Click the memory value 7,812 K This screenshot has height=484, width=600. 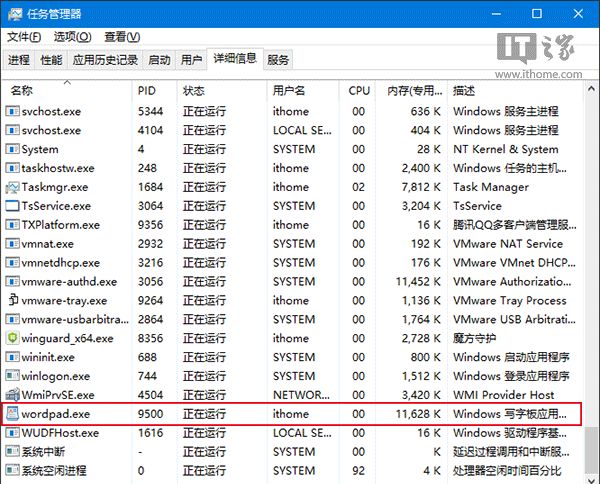[x=421, y=187]
